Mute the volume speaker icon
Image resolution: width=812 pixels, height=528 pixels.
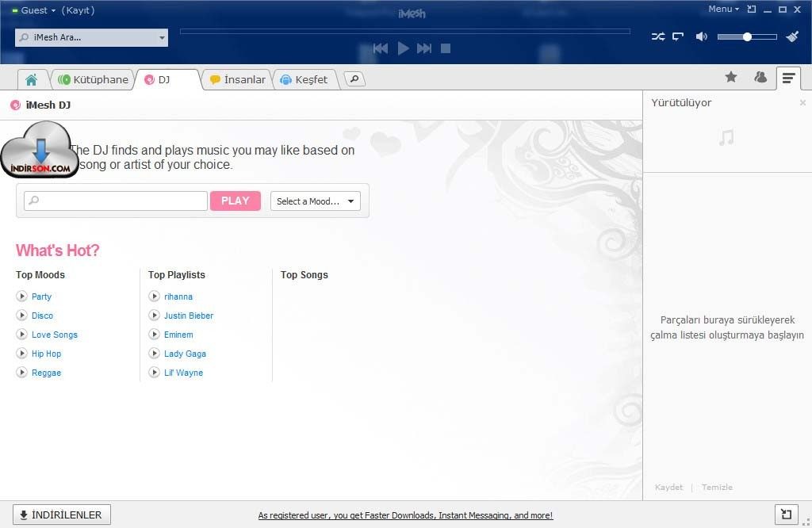tap(701, 36)
